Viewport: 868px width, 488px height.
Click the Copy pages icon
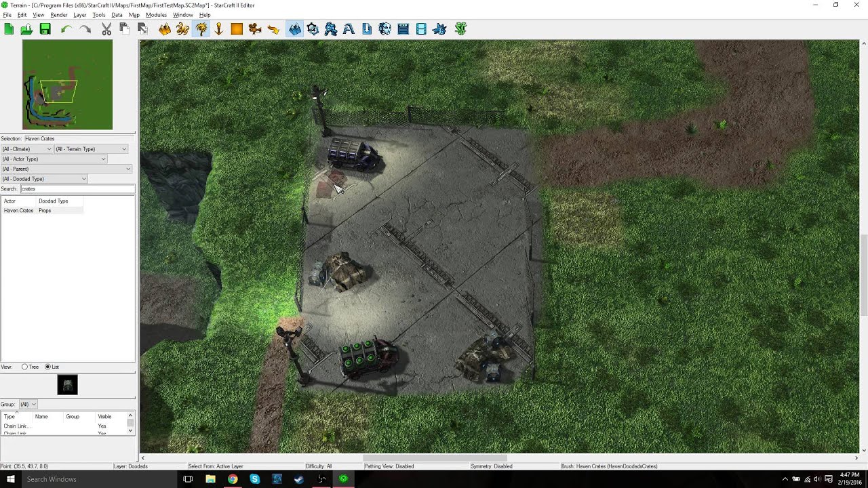click(x=124, y=29)
